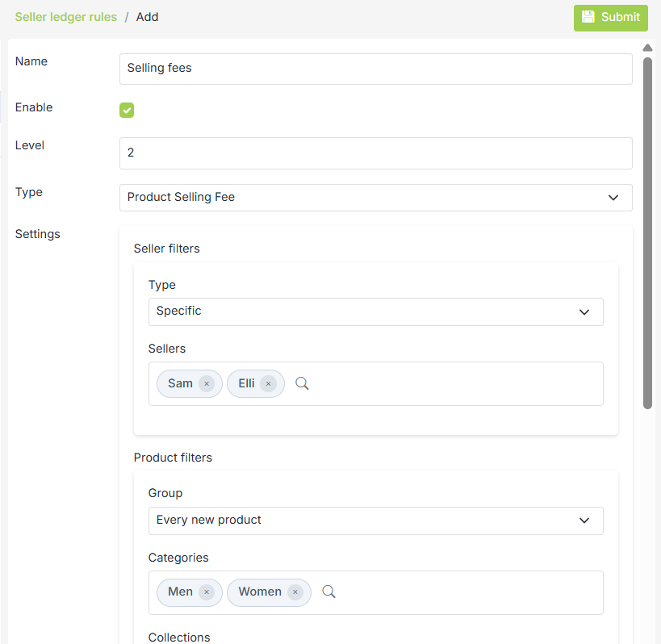The image size is (661, 644).
Task: Remove the Men category tag
Action: tap(207, 592)
